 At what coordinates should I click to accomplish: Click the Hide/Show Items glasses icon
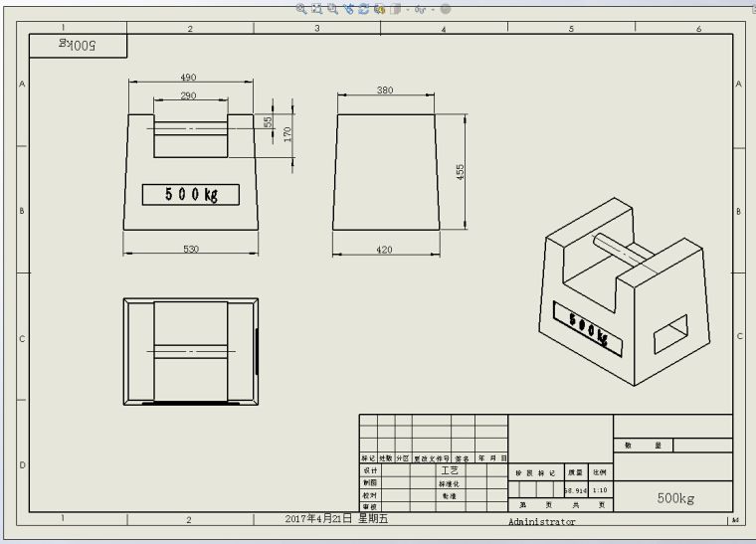pyautogui.click(x=420, y=9)
